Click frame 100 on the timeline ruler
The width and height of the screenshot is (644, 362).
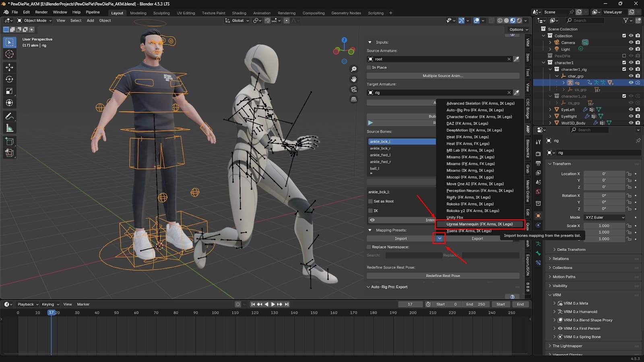click(x=215, y=313)
